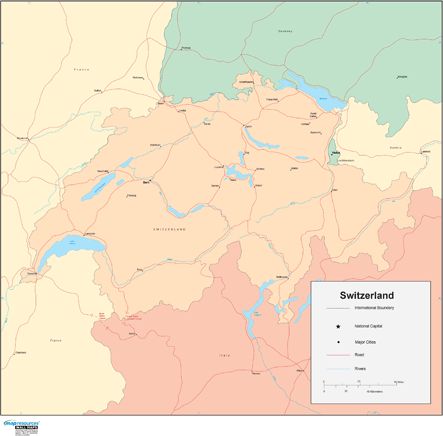Click the red Mont Blanc label
The image size is (443, 436).
(x=102, y=316)
